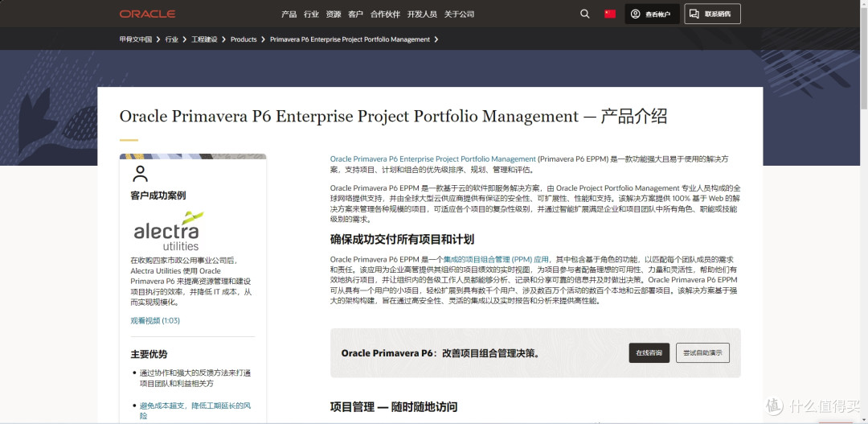The height and width of the screenshot is (424, 868).
Task: Click the 在线咨询 button
Action: [x=649, y=353]
